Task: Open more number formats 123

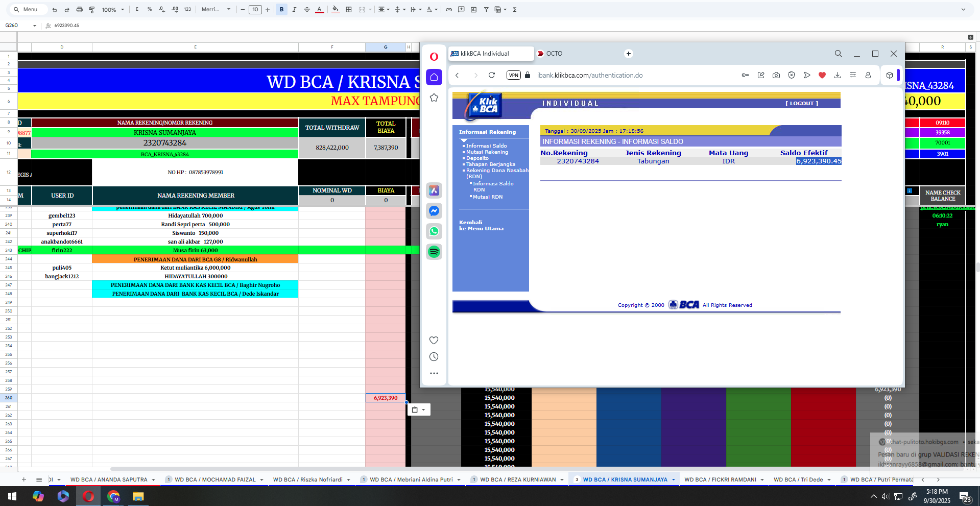Action: pyautogui.click(x=187, y=9)
